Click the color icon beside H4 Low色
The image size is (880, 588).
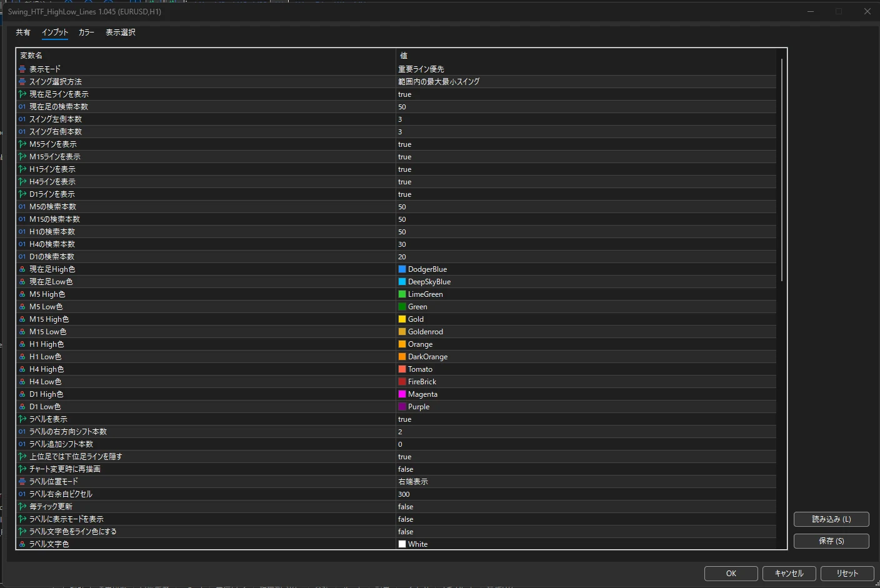(x=22, y=382)
